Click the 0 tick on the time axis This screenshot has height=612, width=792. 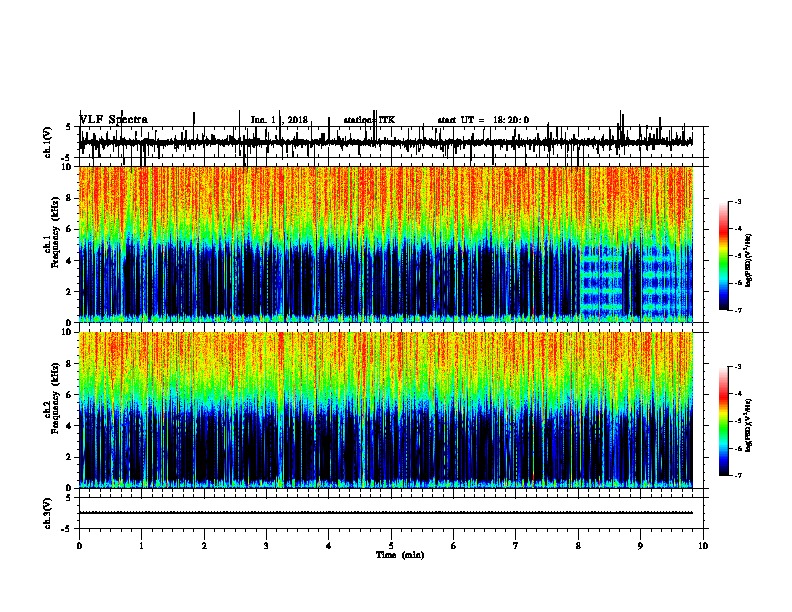tap(79, 546)
